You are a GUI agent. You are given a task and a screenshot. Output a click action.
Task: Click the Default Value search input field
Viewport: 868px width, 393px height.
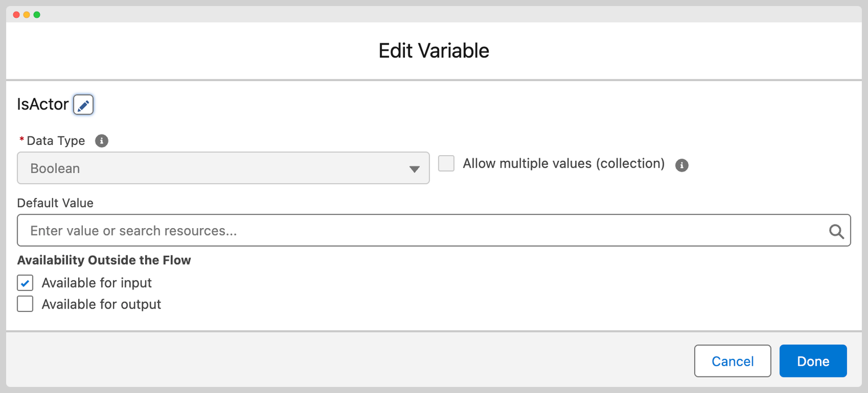[x=423, y=231]
